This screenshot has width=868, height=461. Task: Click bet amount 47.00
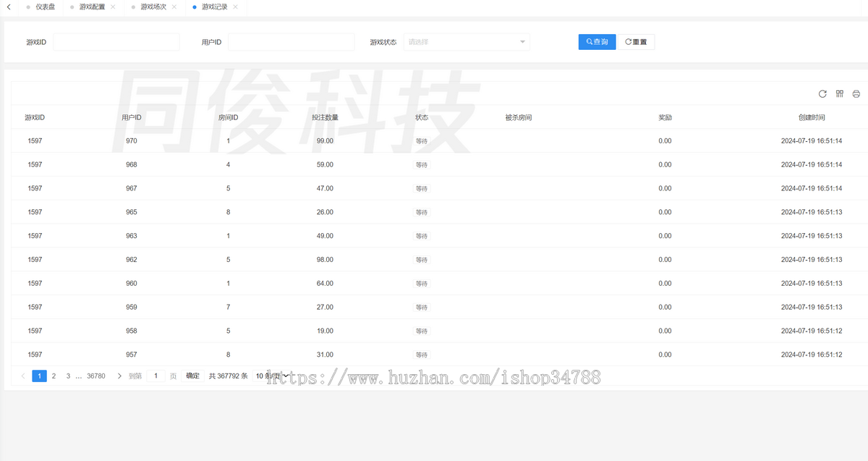[325, 188]
